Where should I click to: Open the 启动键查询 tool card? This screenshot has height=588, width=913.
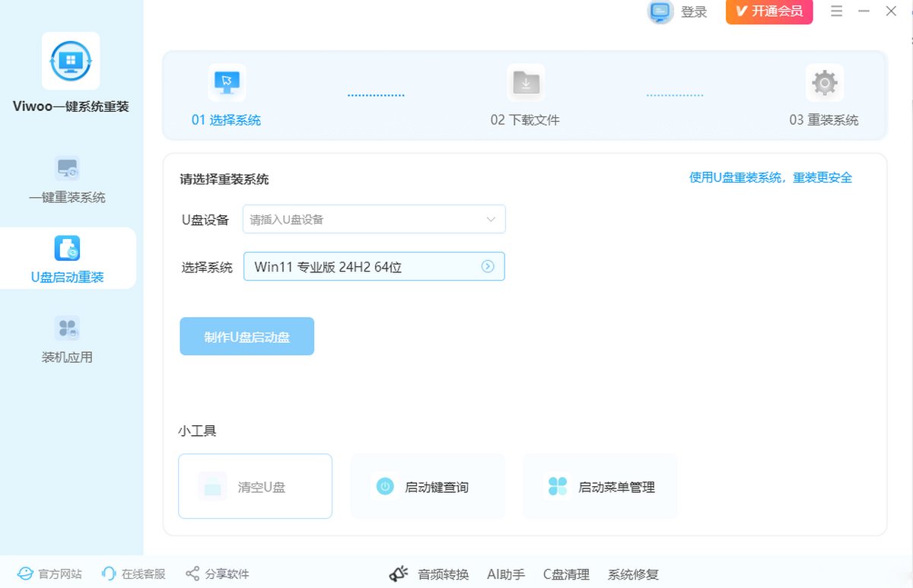click(x=428, y=486)
